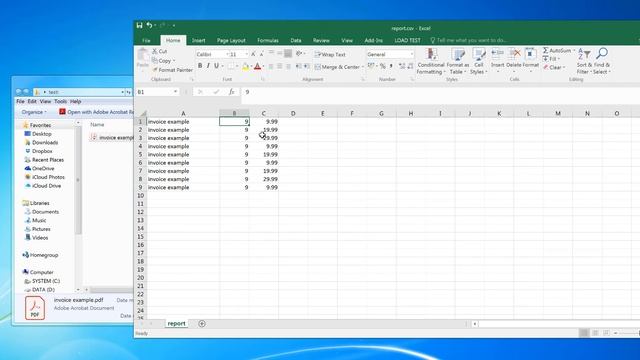
Task: Select column D header
Action: pyautogui.click(x=293, y=113)
